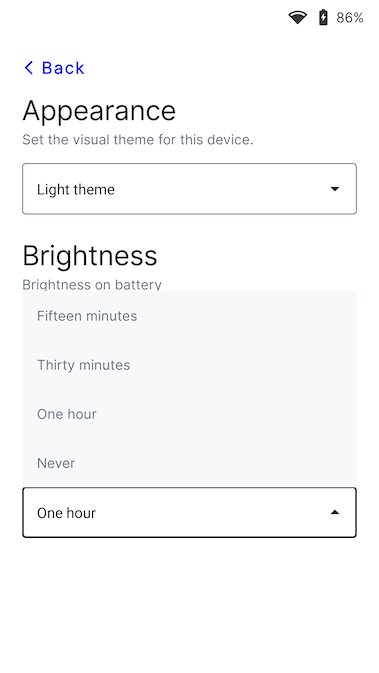
Task: Click the blue back chevron icon
Action: [x=29, y=67]
